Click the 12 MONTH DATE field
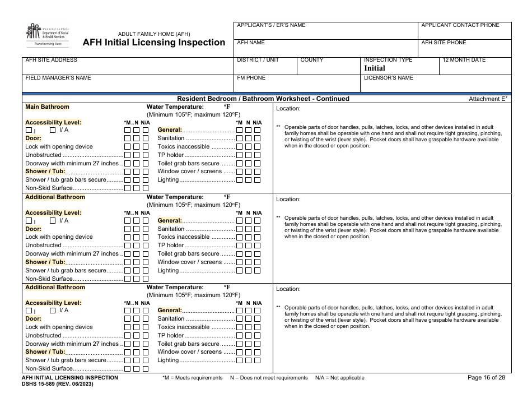Image resolution: width=532 pixels, height=412 pixels. tap(482, 67)
